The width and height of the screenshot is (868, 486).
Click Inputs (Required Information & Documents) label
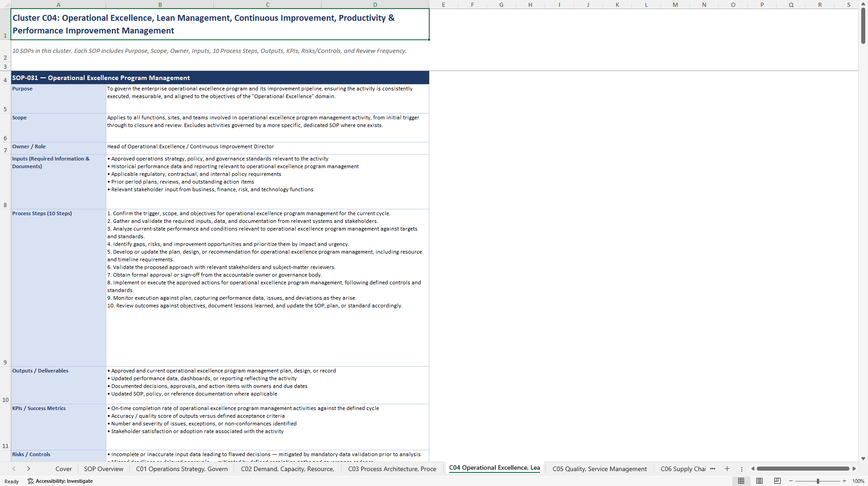58,182
